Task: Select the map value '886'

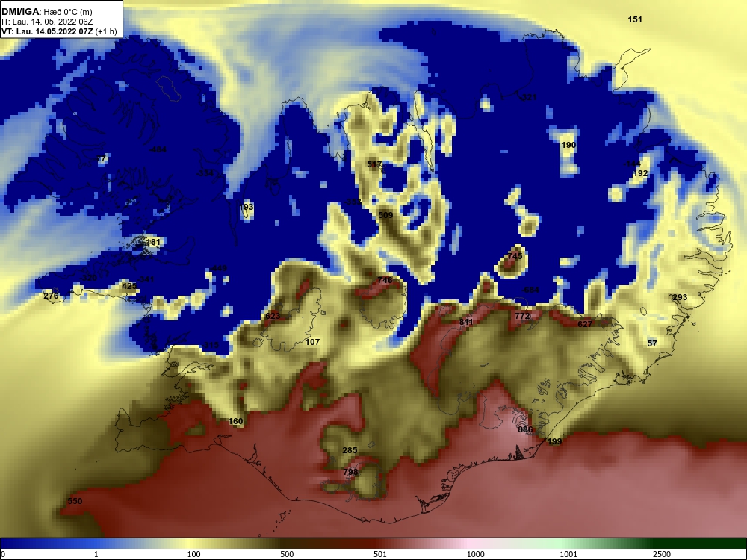Action: coord(525,429)
